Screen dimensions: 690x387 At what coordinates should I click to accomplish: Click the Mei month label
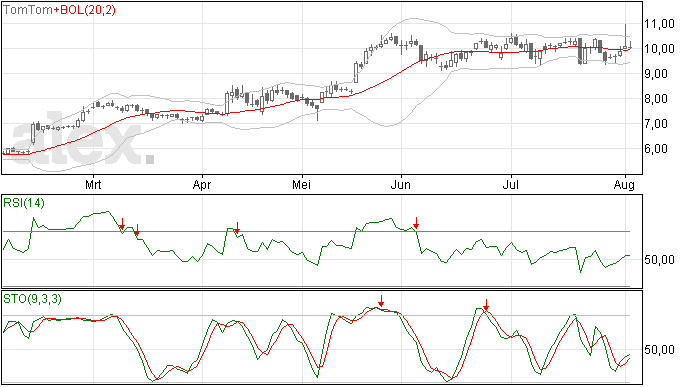[x=301, y=184]
